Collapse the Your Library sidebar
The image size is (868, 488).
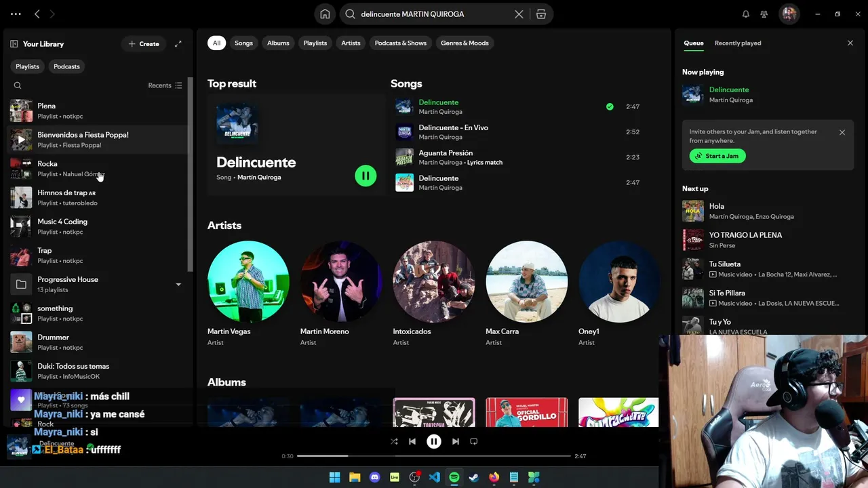[14, 44]
